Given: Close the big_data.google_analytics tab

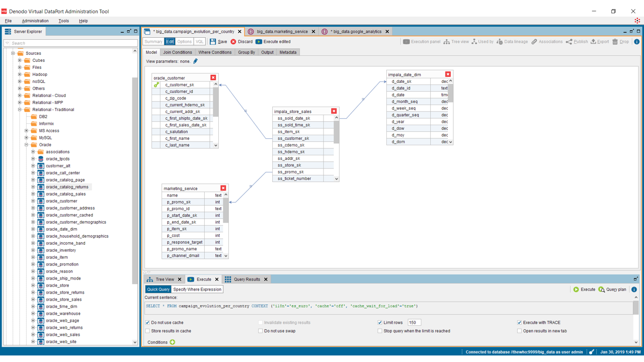Looking at the screenshot, I should pyautogui.click(x=387, y=32).
